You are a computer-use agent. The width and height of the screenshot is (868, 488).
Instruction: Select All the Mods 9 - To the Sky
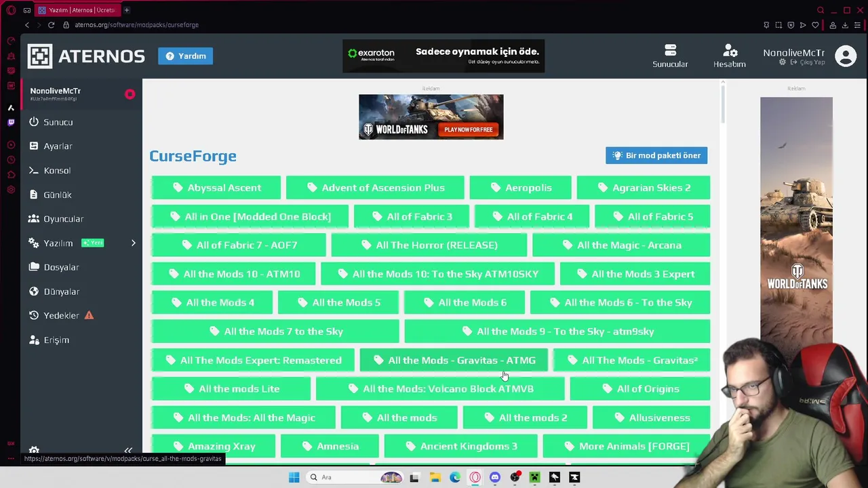click(x=557, y=331)
